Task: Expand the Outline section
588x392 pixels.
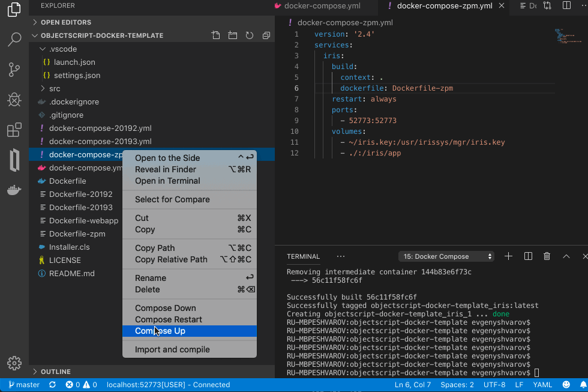Action: pyautogui.click(x=152, y=372)
